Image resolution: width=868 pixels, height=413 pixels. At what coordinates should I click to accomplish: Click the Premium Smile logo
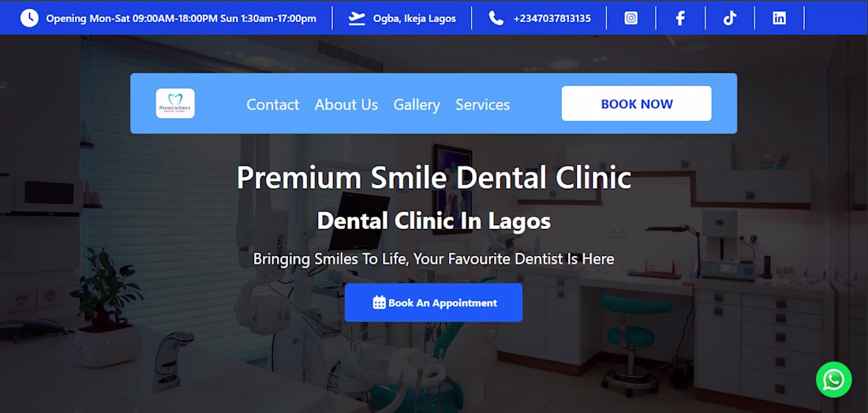pos(175,103)
